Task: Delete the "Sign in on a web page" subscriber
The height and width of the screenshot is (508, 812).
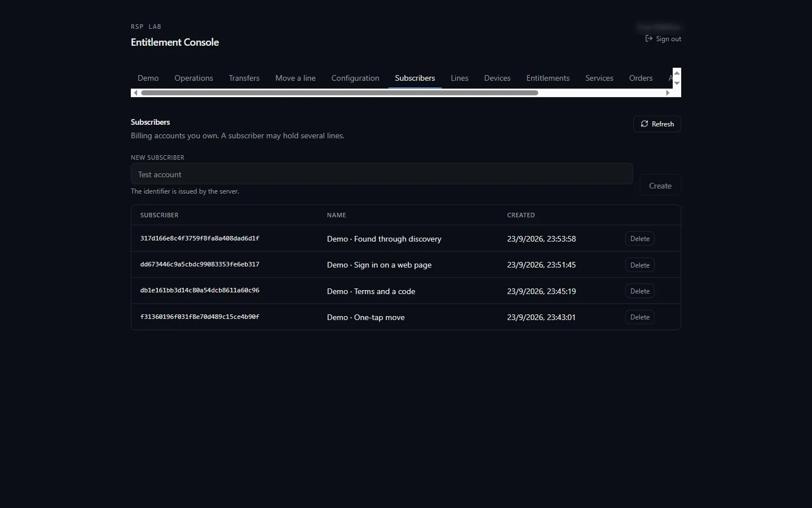Action: pos(640,265)
